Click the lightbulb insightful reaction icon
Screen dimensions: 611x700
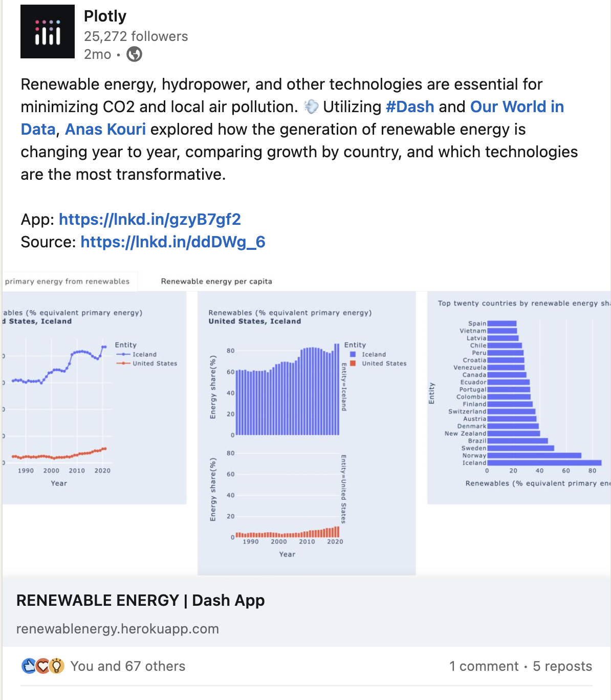click(56, 666)
